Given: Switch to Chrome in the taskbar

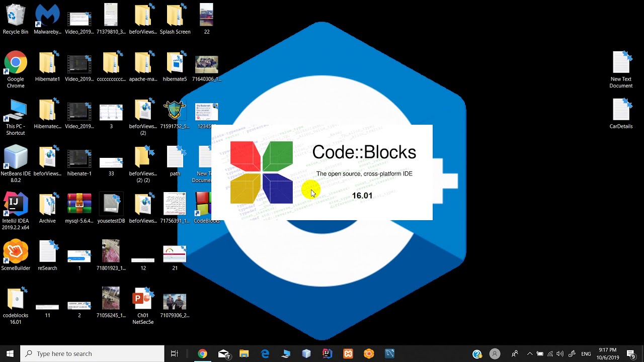Looking at the screenshot, I should click(x=202, y=353).
